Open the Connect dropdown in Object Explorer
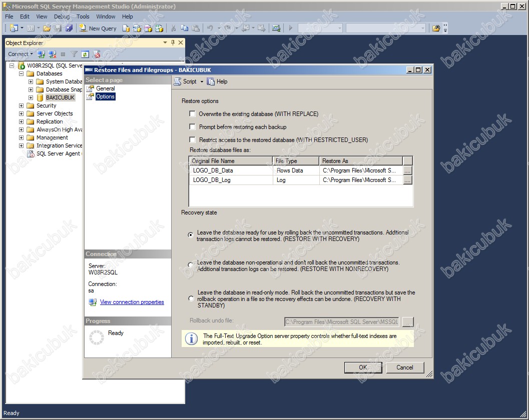This screenshot has height=420, width=529. tap(32, 54)
